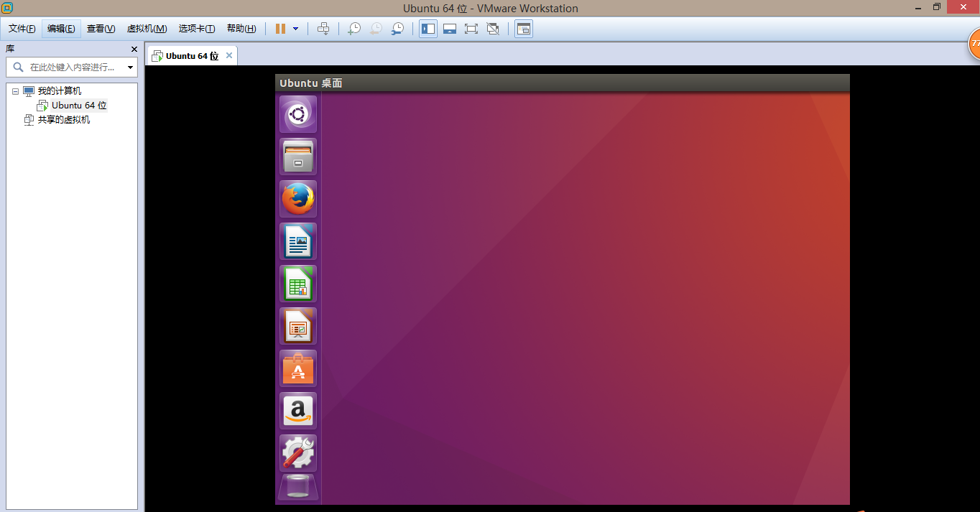Launch LibreOffice Writer
980x512 pixels.
click(x=298, y=241)
